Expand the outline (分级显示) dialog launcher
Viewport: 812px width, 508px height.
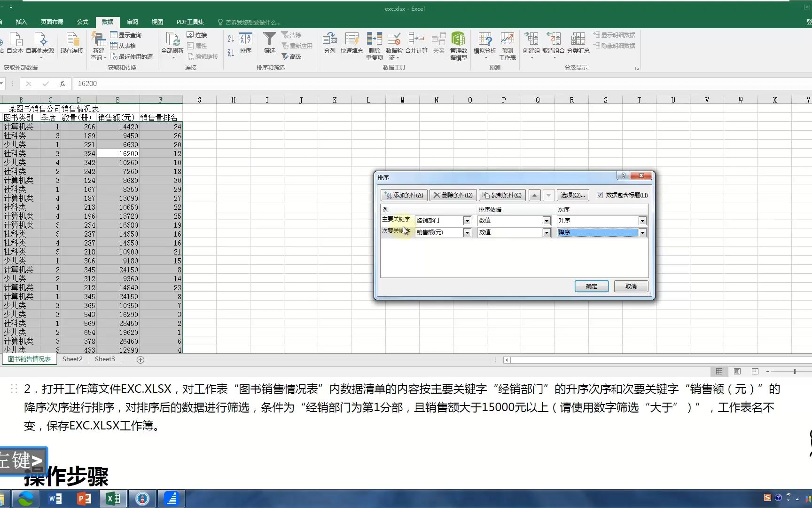tap(637, 69)
